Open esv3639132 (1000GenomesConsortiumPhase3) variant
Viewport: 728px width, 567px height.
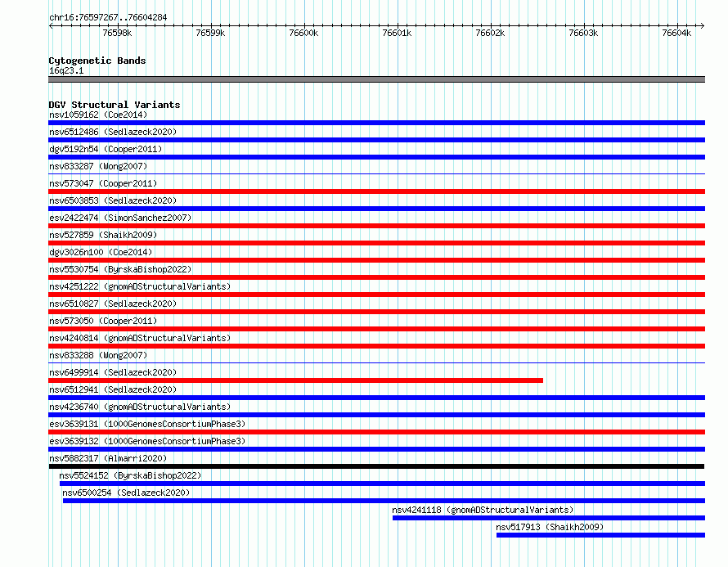(x=147, y=441)
